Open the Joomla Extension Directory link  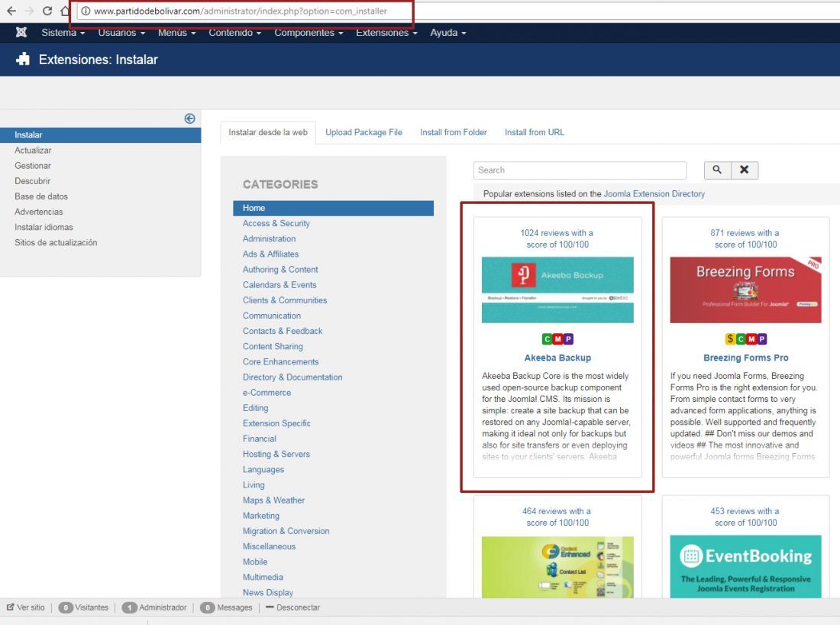pyautogui.click(x=654, y=194)
